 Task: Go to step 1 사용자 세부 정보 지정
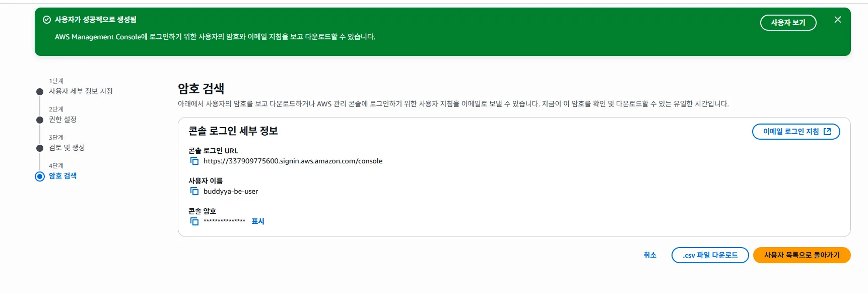(81, 91)
